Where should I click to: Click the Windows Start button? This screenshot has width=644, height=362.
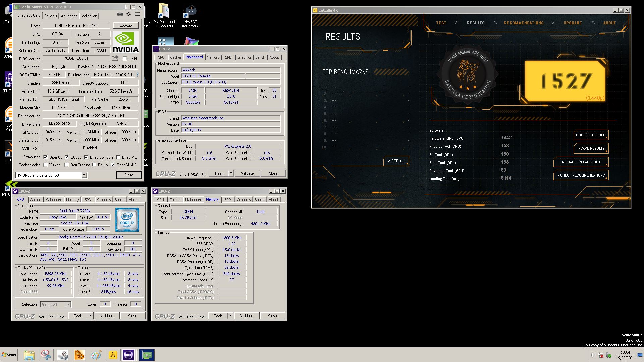click(9, 355)
